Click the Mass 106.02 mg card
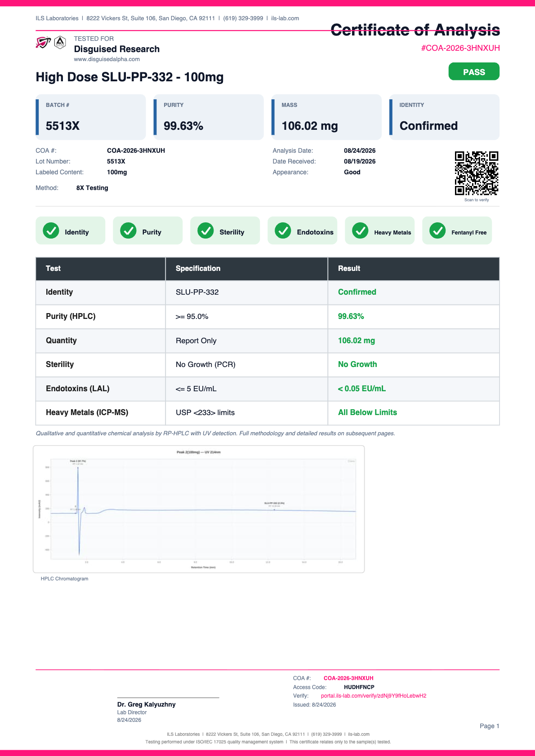The image size is (535, 756). [326, 117]
